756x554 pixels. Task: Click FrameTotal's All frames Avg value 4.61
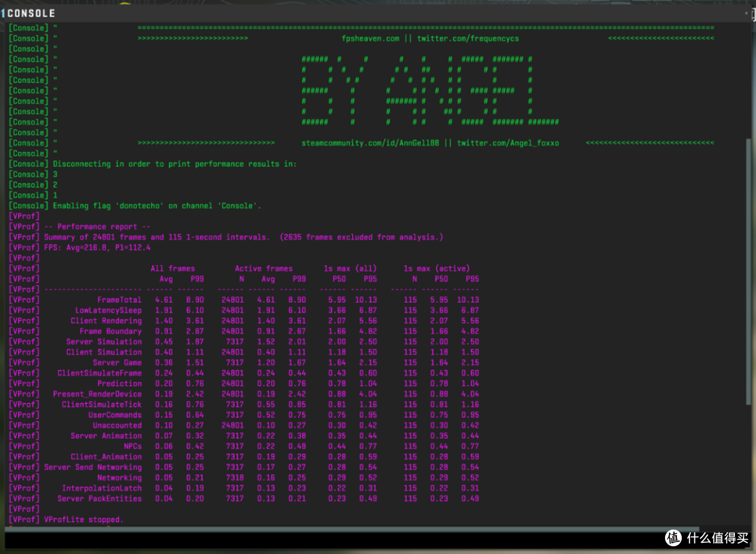coord(164,299)
